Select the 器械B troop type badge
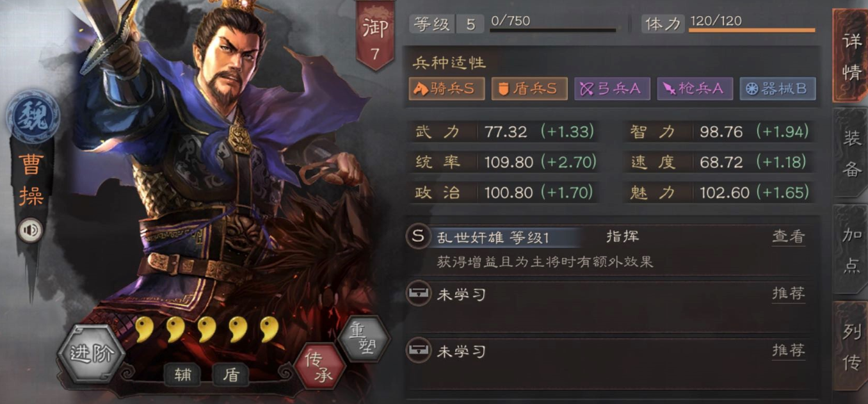This screenshot has height=404, width=868. pos(778,89)
